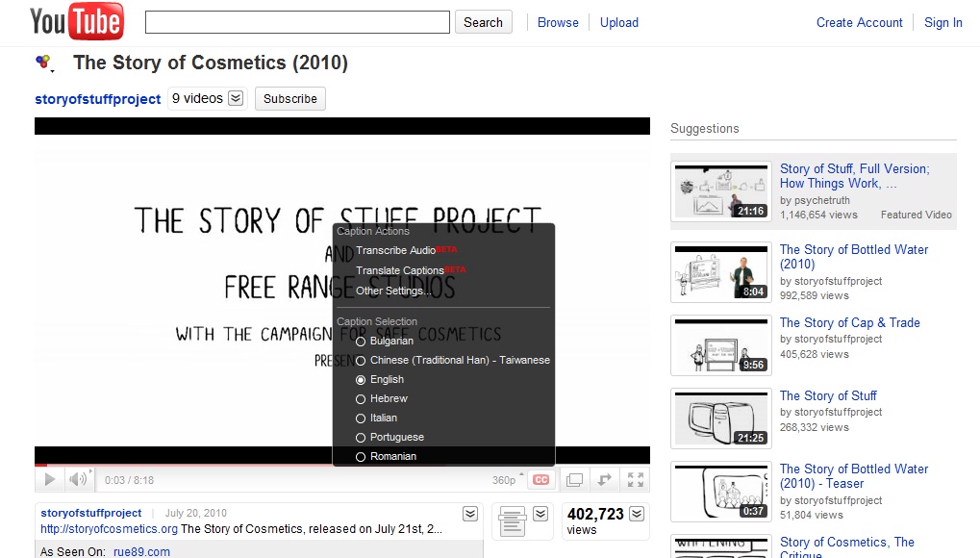Click the 'Suggestions' heading
The height and width of the screenshot is (558, 980).
click(x=704, y=128)
